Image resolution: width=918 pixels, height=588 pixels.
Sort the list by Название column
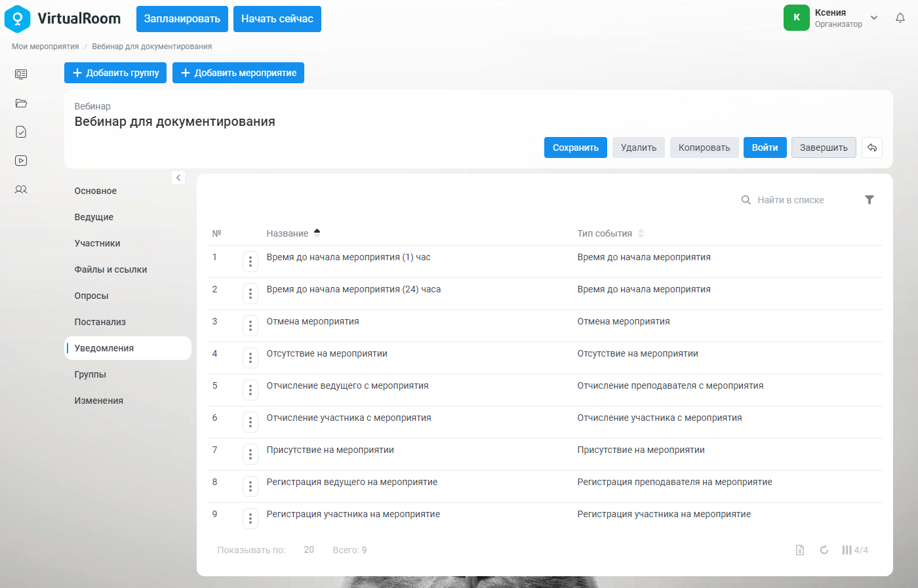[293, 233]
